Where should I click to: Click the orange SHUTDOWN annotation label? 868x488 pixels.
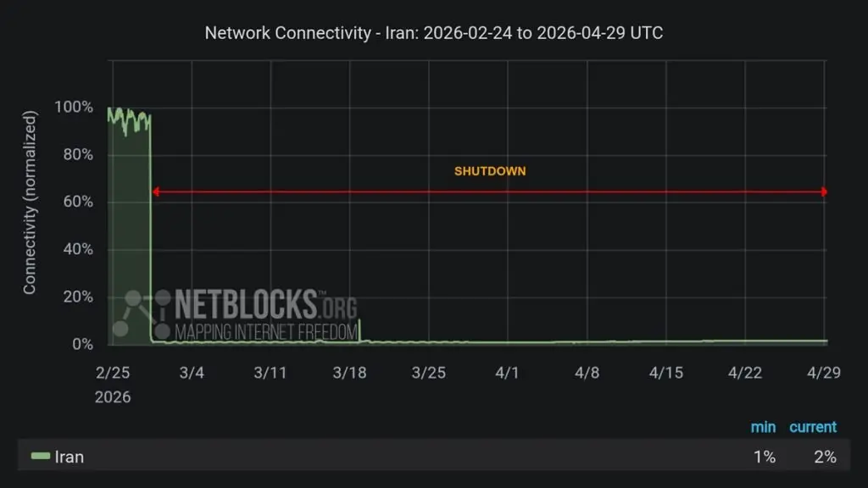[x=490, y=171]
